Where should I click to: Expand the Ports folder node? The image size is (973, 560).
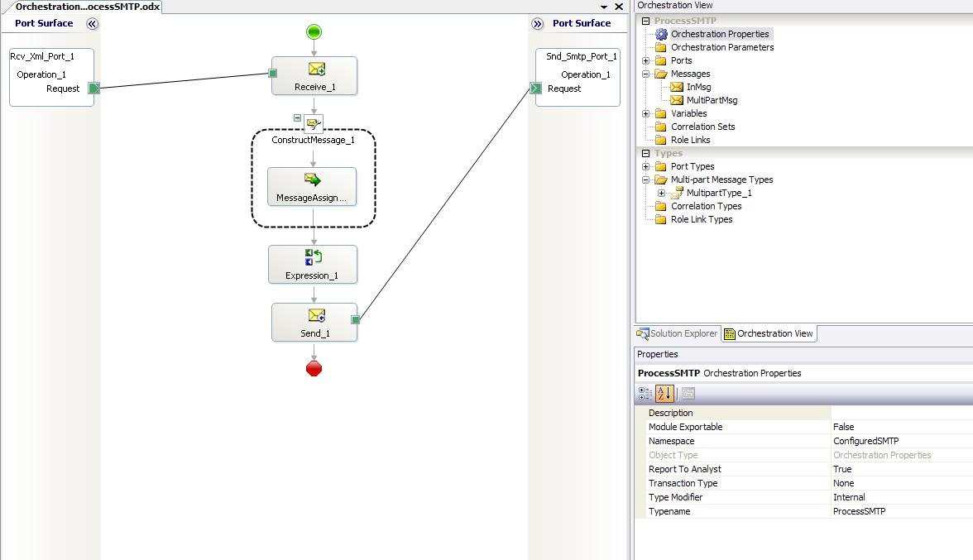point(645,60)
